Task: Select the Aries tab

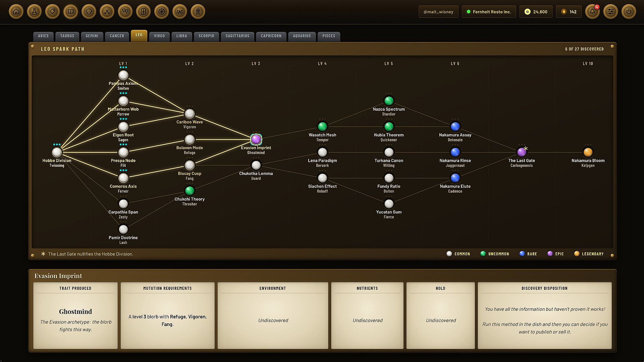Action: pos(43,36)
